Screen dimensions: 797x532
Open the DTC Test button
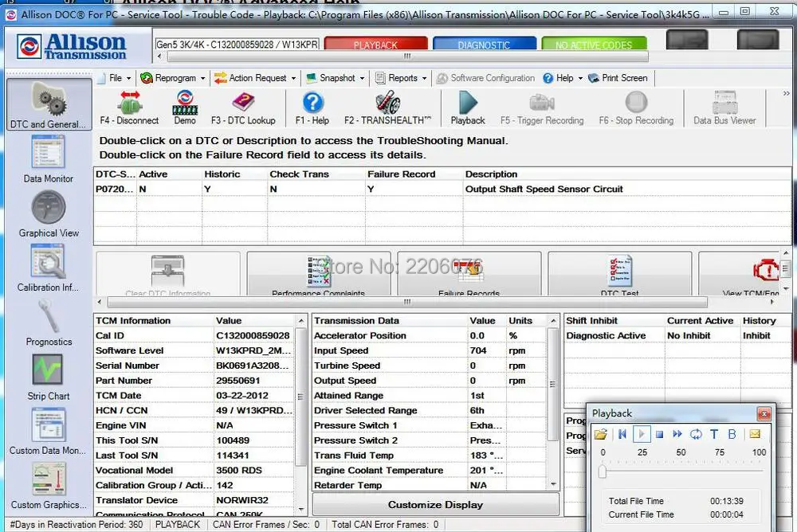point(619,274)
